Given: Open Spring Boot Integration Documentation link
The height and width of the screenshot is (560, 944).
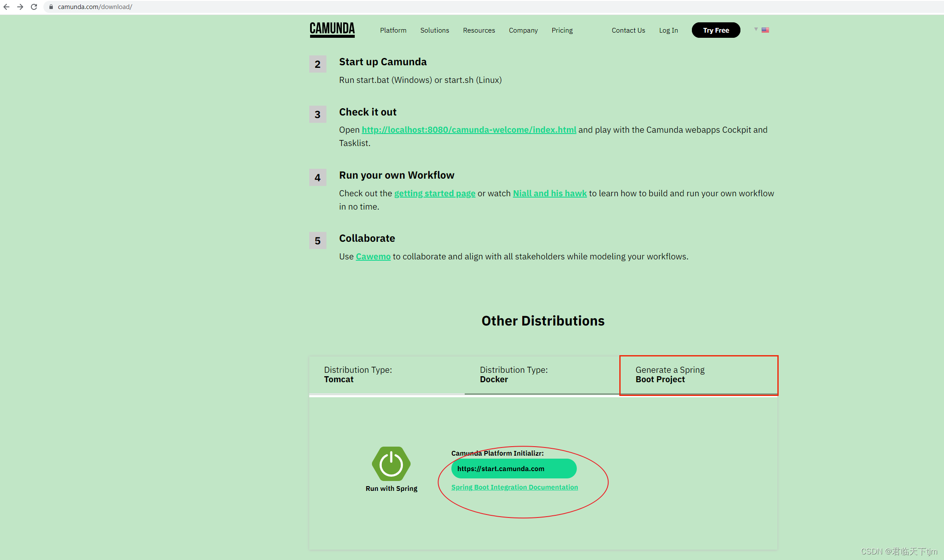Looking at the screenshot, I should 515,487.
